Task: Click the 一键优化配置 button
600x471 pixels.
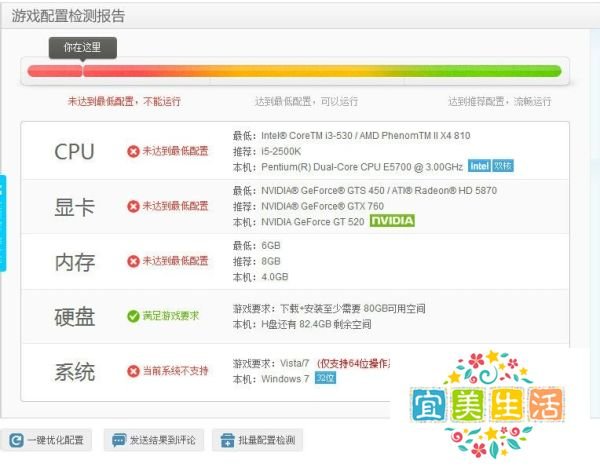Action: pos(46,440)
